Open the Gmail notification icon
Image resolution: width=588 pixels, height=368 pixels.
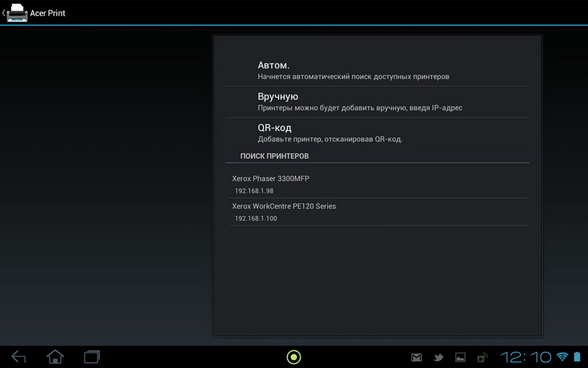pyautogui.click(x=416, y=357)
